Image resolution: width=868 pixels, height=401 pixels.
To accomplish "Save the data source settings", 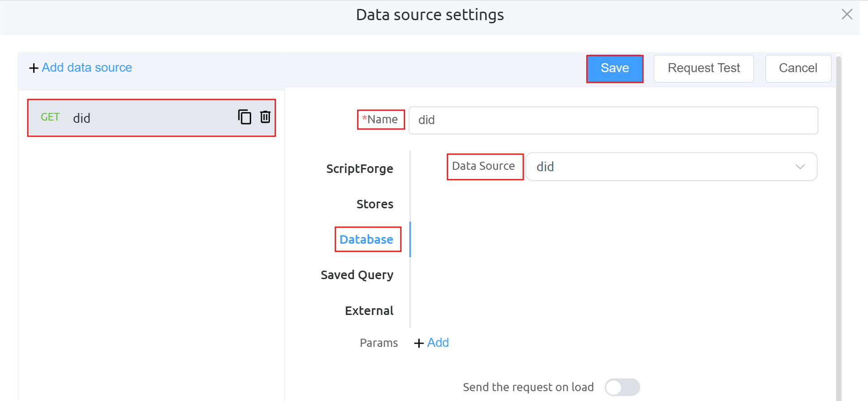I will [x=615, y=69].
